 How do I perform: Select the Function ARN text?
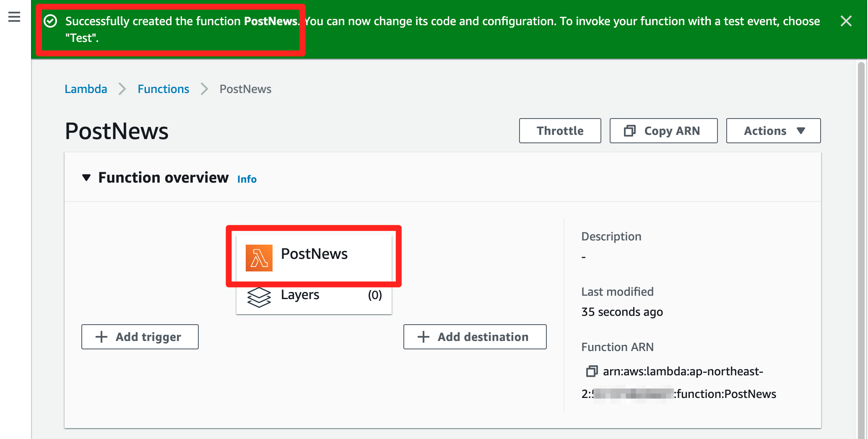[678, 382]
